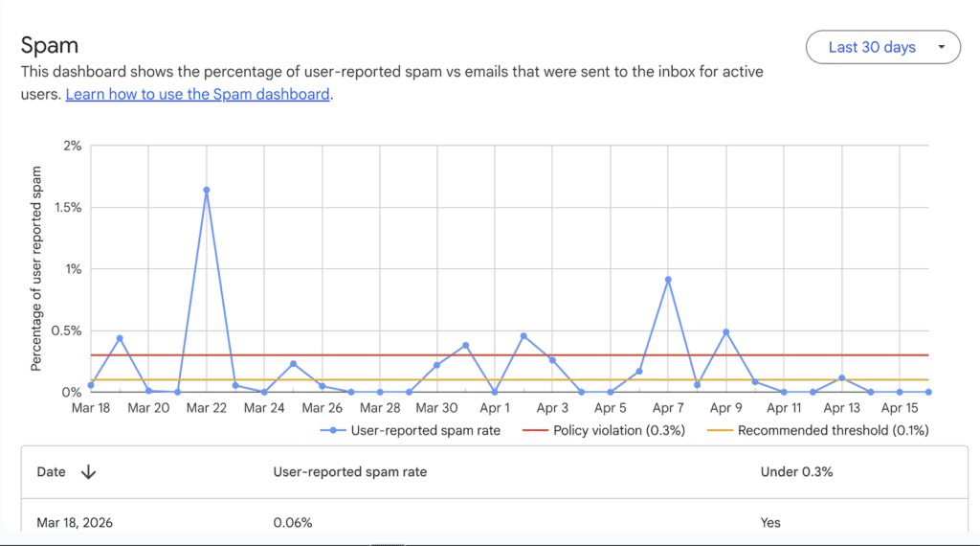Click the caret arrow in the date range selector
This screenshot has width=980, height=546.
pyautogui.click(x=942, y=47)
